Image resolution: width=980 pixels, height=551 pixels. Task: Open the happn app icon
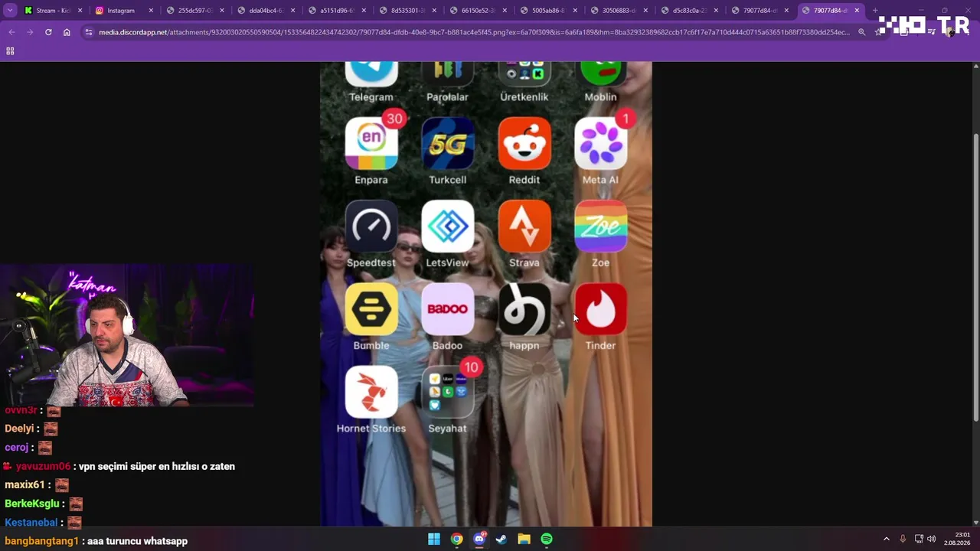524,309
